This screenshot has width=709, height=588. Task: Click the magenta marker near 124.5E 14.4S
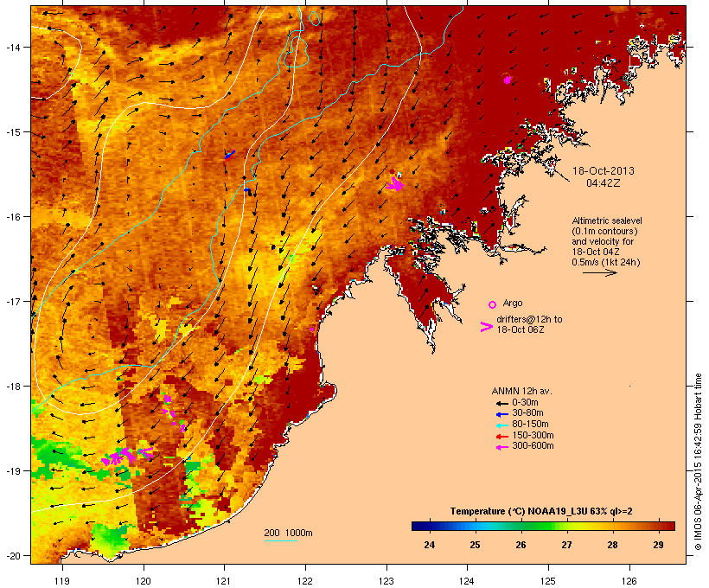(x=507, y=80)
